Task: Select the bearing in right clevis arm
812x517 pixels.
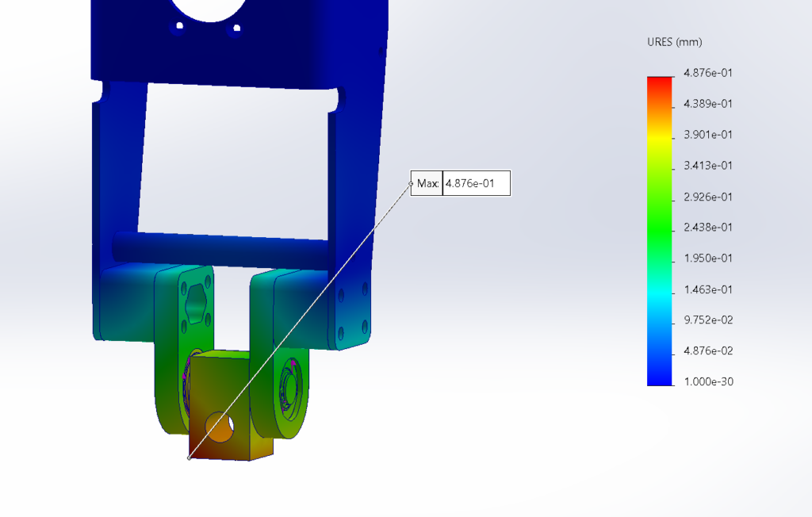Action: click(290, 385)
